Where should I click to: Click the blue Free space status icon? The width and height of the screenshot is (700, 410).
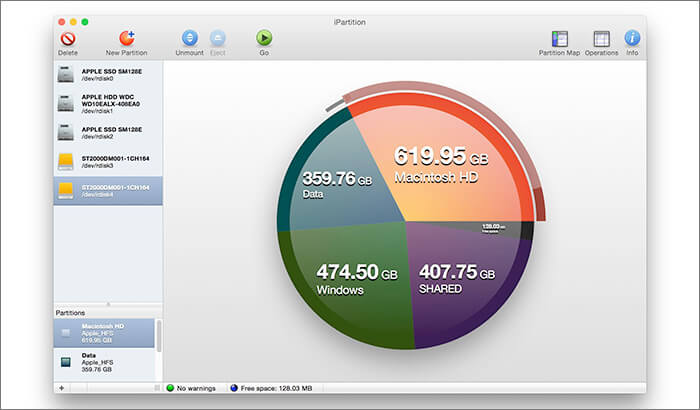pyautogui.click(x=234, y=388)
